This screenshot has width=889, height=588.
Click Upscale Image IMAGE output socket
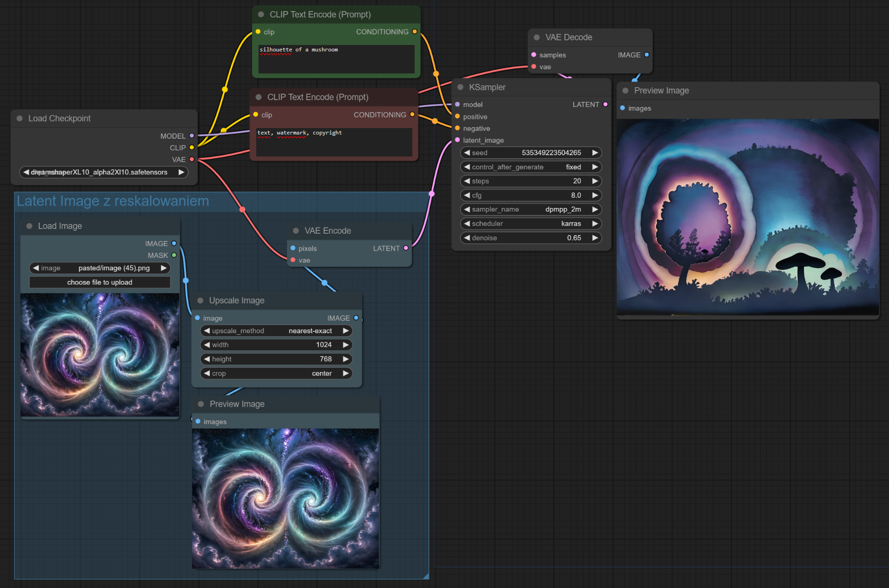click(x=356, y=318)
